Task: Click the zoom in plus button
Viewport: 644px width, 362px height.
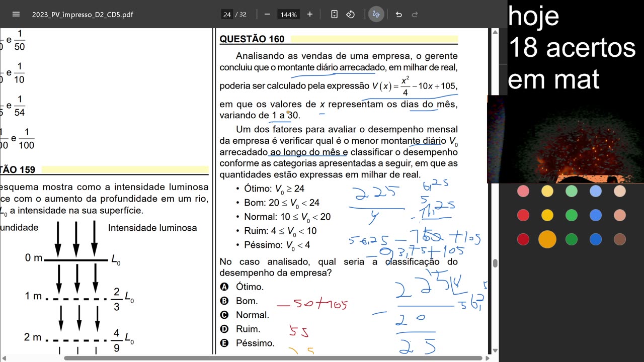Action: tap(310, 14)
